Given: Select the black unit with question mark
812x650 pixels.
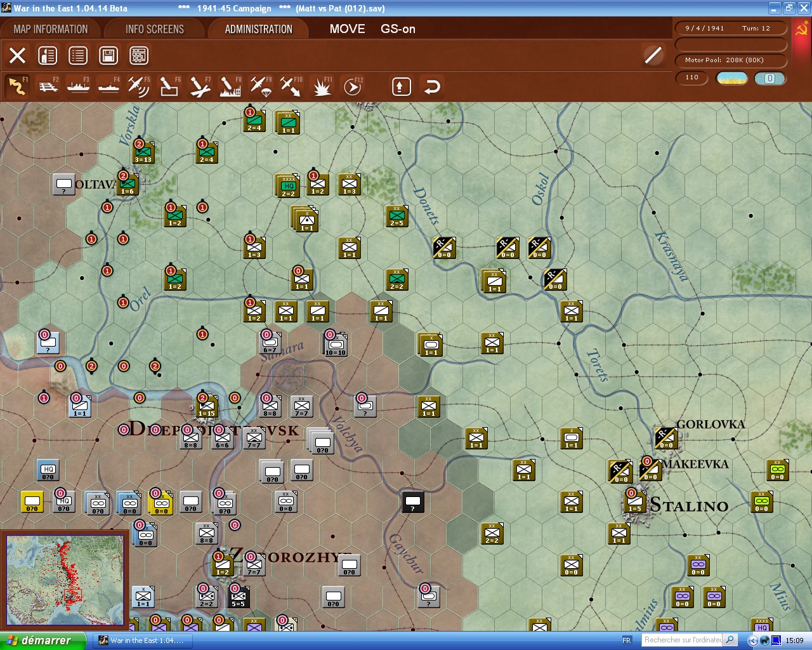Looking at the screenshot, I should [413, 501].
